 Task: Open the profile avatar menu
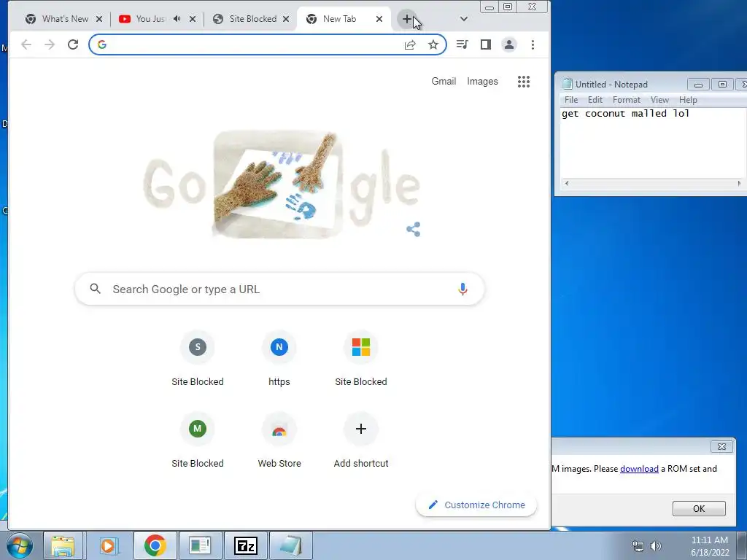508,44
